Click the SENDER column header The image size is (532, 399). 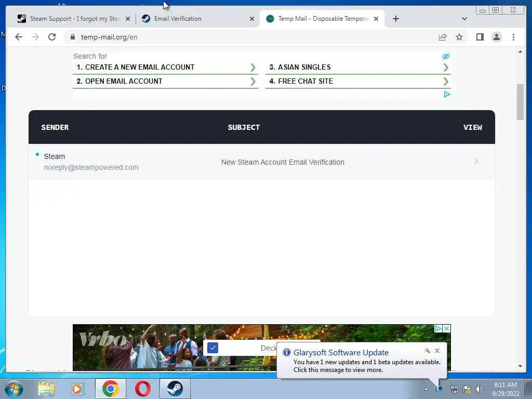click(x=55, y=127)
